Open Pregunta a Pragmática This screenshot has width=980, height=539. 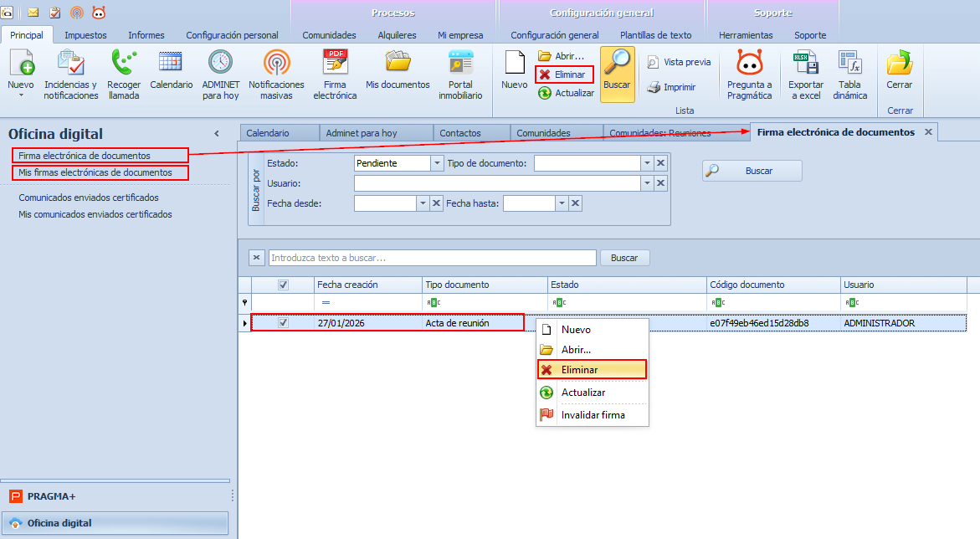tap(749, 74)
